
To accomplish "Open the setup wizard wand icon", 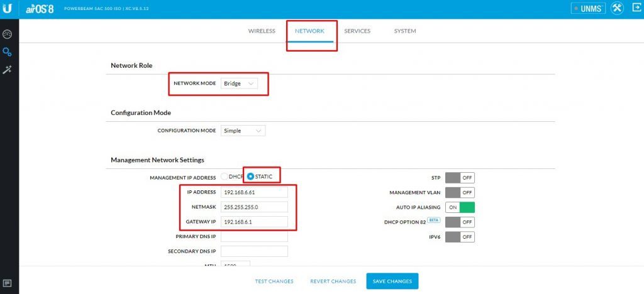I will [8, 70].
